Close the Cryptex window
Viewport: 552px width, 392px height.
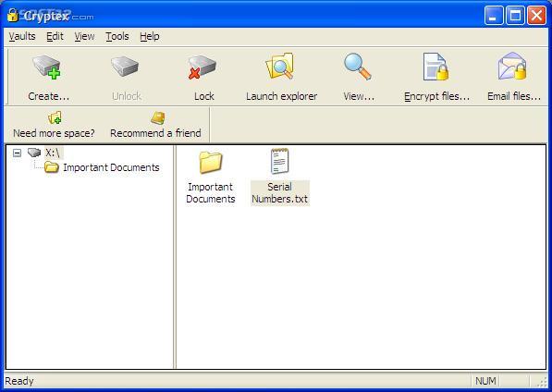(x=536, y=15)
